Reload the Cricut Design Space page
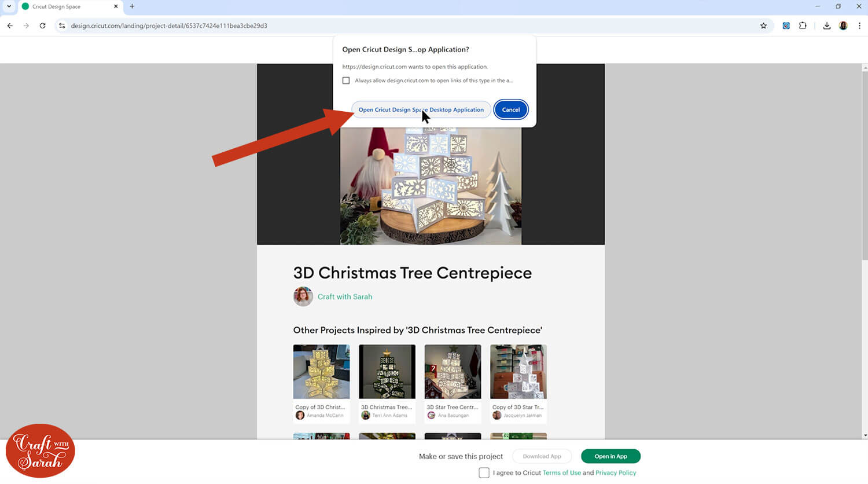 point(42,25)
